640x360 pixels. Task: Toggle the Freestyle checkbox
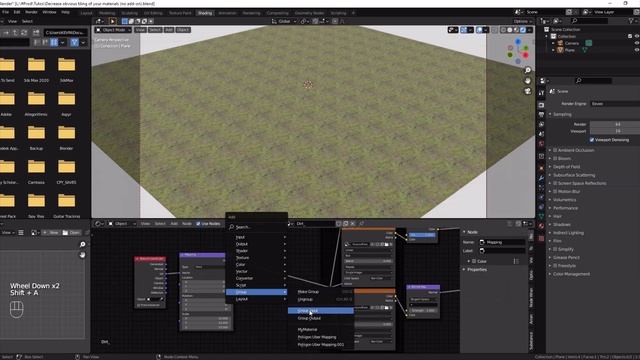[x=555, y=266]
